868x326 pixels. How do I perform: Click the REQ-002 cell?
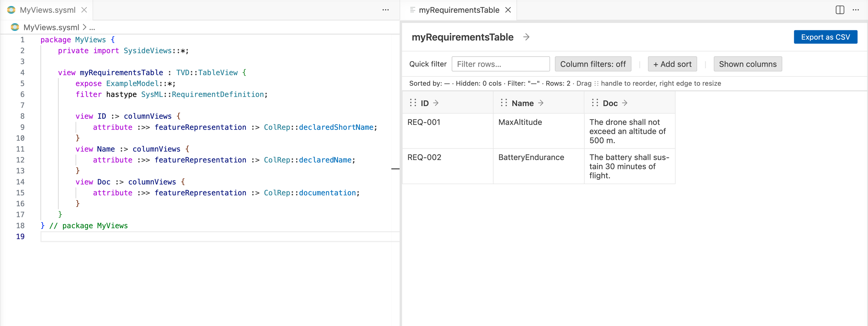[447, 166]
